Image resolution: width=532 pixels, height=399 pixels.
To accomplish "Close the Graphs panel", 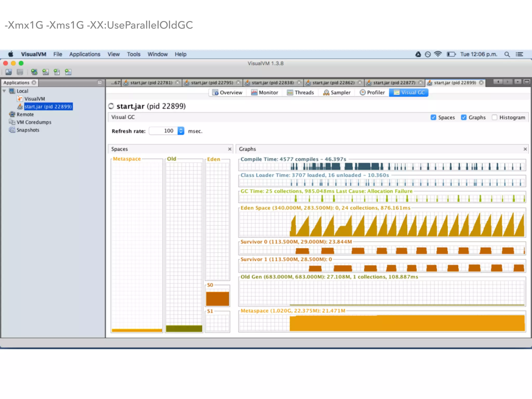I will [525, 149].
